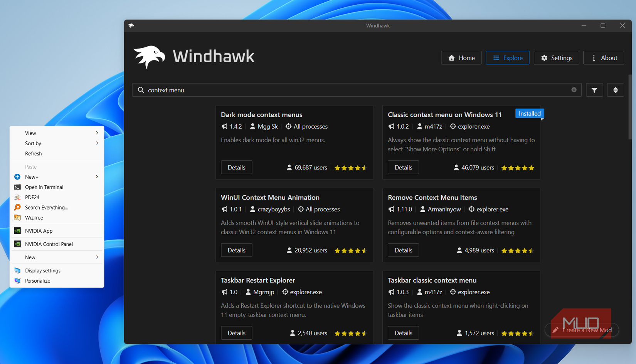Click version icon next to 1.4.2

pyautogui.click(x=224, y=126)
